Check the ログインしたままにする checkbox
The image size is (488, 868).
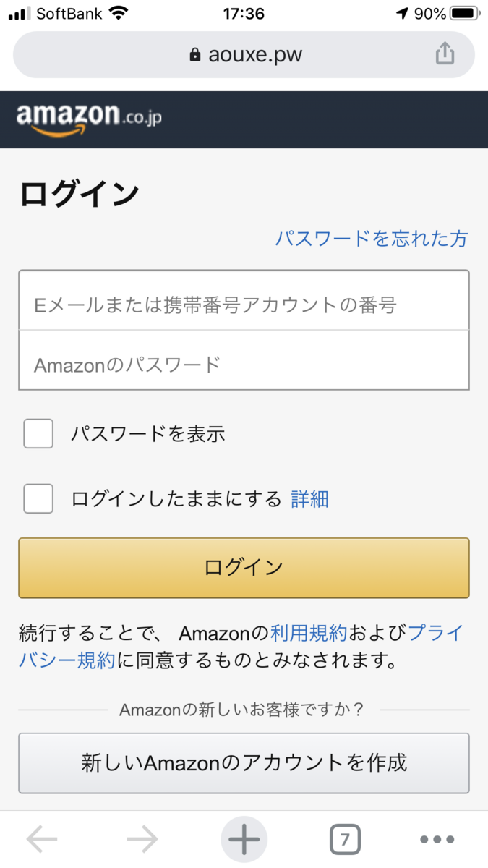click(x=38, y=499)
